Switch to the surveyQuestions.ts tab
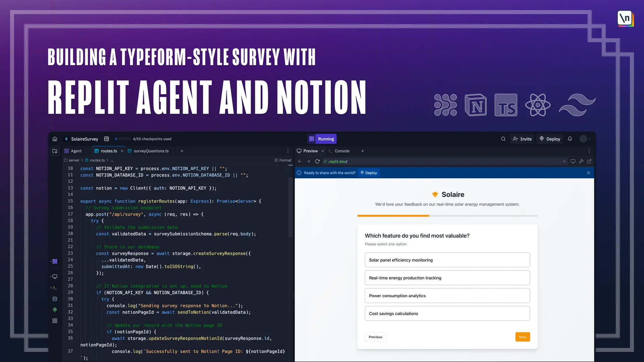The width and height of the screenshot is (644, 362). pos(151,151)
